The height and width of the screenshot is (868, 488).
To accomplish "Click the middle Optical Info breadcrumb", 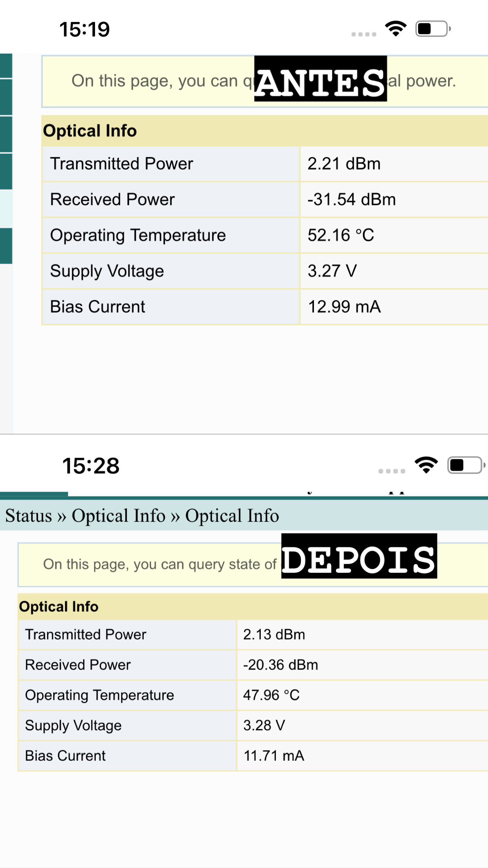I will (x=119, y=516).
